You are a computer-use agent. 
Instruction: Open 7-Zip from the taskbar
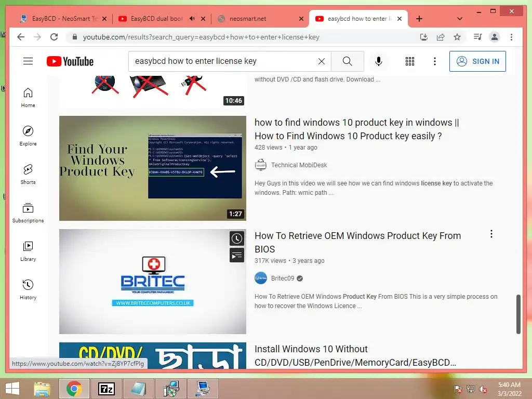point(106,389)
